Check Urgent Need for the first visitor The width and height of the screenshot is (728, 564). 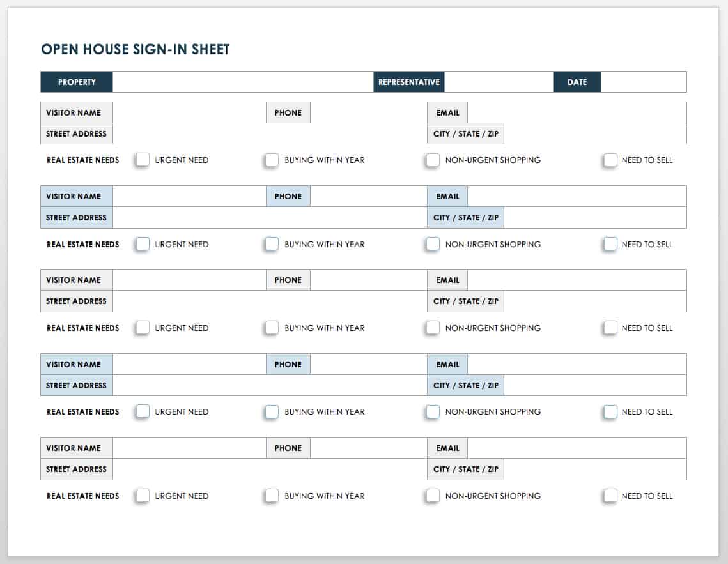[x=143, y=160]
